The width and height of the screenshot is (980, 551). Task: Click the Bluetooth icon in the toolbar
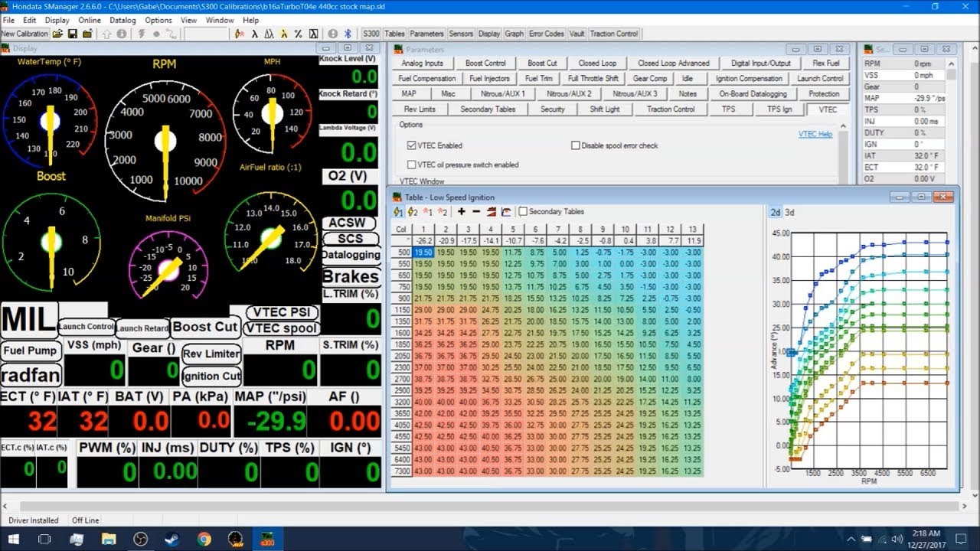coord(347,34)
